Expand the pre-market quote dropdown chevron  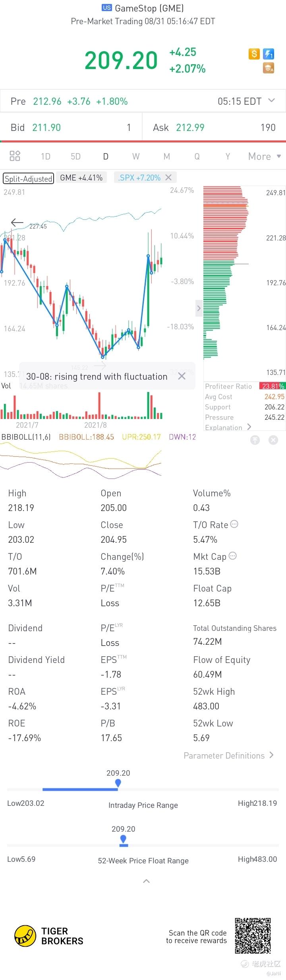click(272, 100)
